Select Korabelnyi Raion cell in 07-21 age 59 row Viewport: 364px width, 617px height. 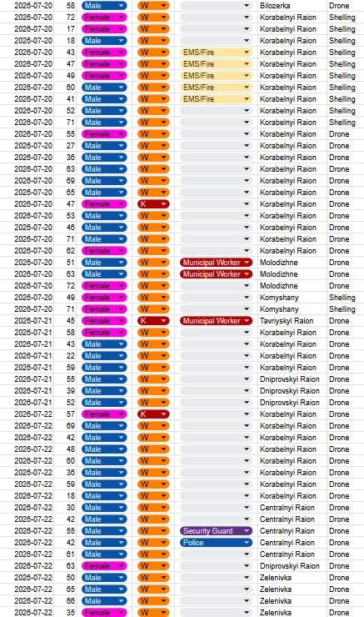[x=292, y=368]
